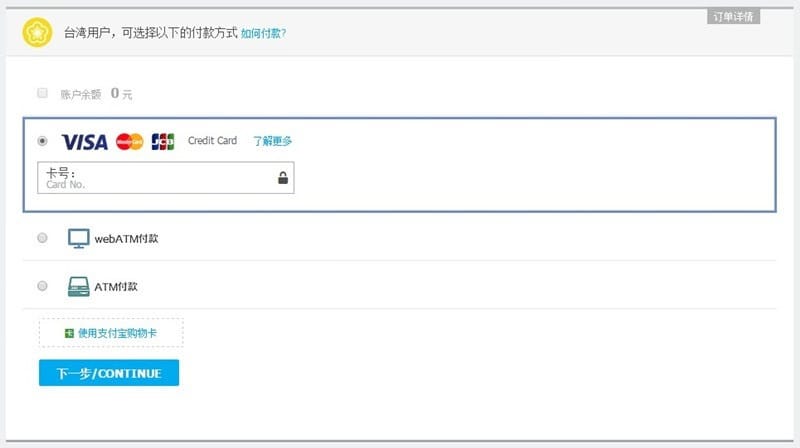
Task: Click the VISA logo
Action: pos(85,142)
